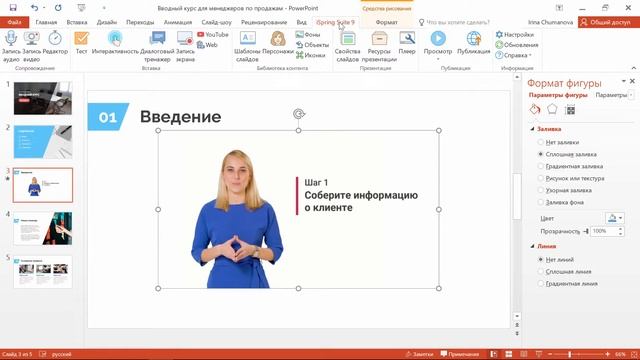This screenshot has width=640, height=360.
Task: Undo the last action
Action: click(34, 8)
